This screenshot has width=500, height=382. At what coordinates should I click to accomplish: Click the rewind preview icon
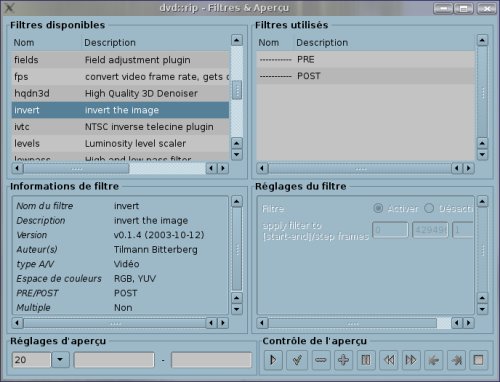[389, 360]
